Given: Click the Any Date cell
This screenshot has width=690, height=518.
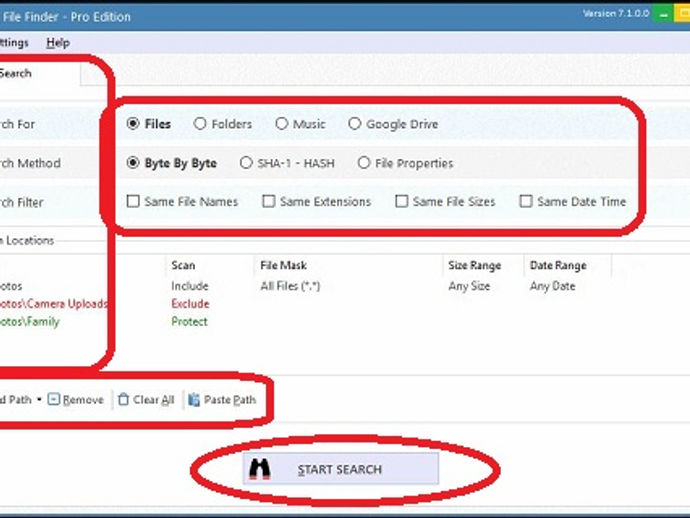Looking at the screenshot, I should [552, 286].
